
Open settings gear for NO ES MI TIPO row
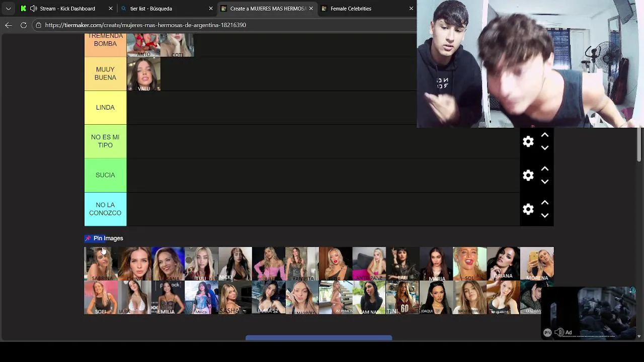pos(528,142)
